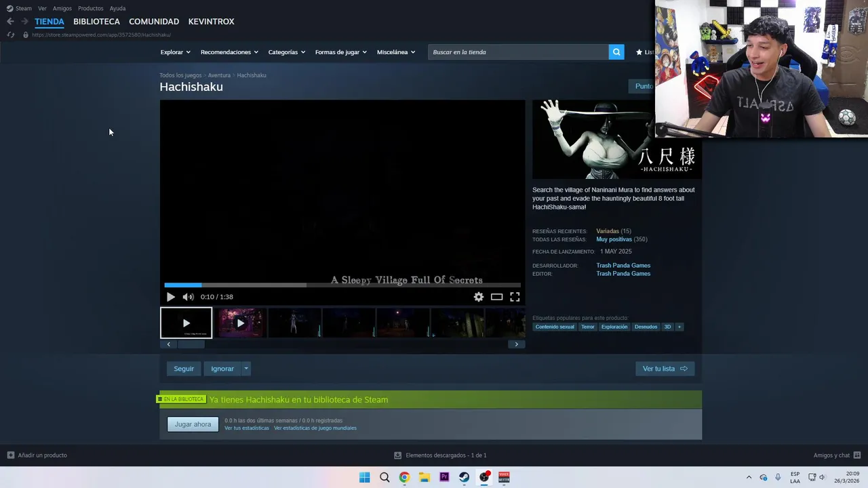
Task: Mute the trailer volume
Action: point(188,297)
